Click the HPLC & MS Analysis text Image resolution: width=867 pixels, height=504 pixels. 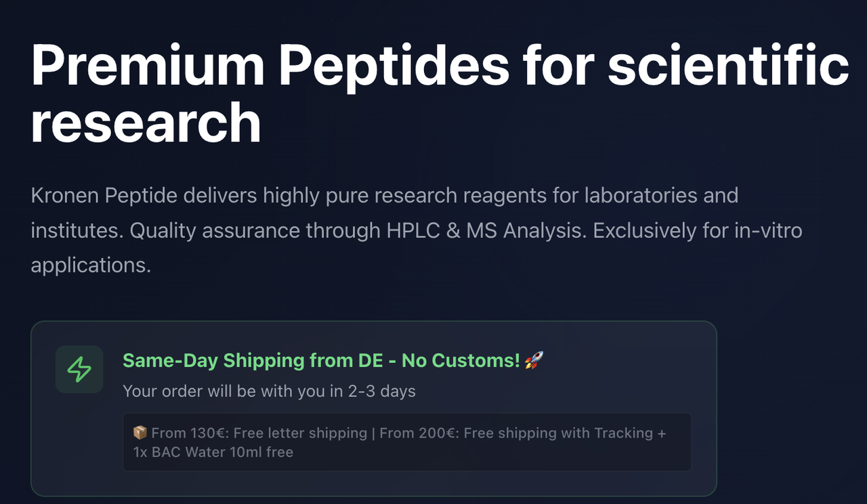point(486,230)
